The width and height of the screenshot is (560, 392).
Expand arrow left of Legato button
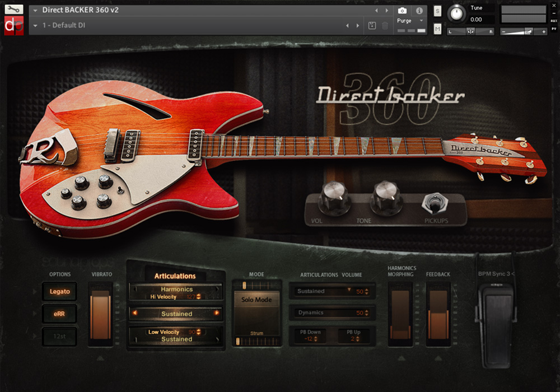35,291
